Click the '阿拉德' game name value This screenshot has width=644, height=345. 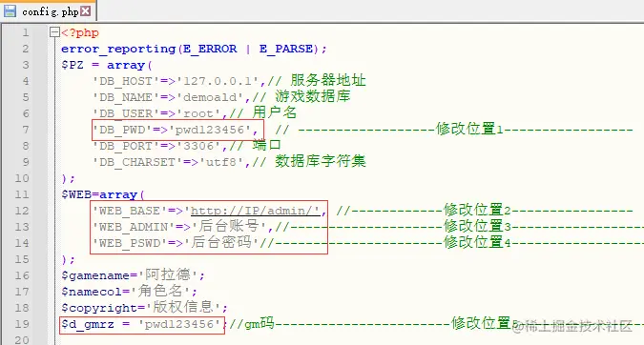168,274
